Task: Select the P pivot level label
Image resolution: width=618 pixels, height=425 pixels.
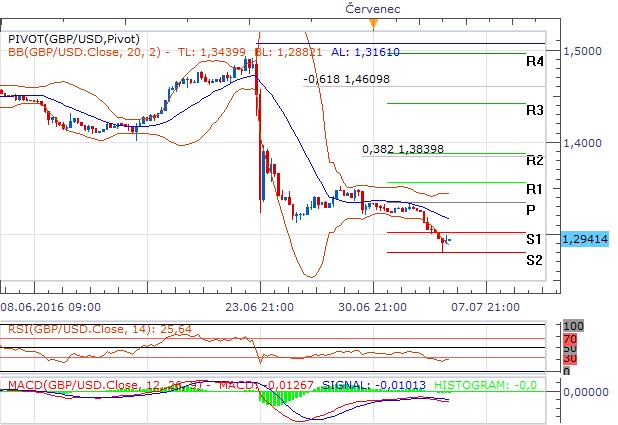Action: tap(531, 210)
